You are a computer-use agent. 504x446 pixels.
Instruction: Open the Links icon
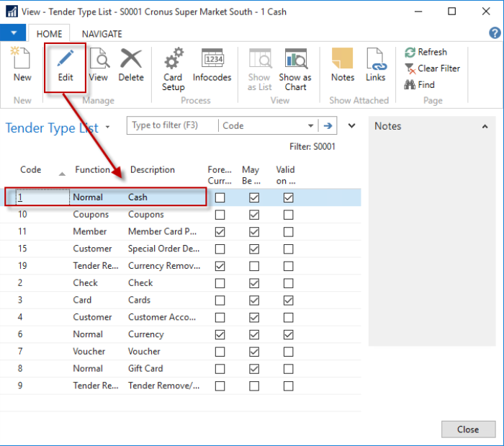375,66
